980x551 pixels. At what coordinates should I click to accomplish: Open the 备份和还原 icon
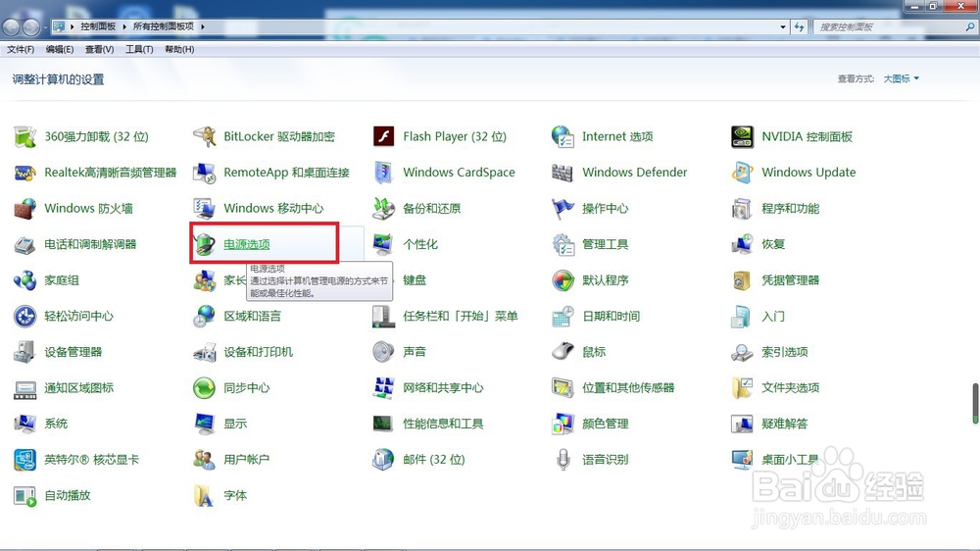[x=383, y=208]
